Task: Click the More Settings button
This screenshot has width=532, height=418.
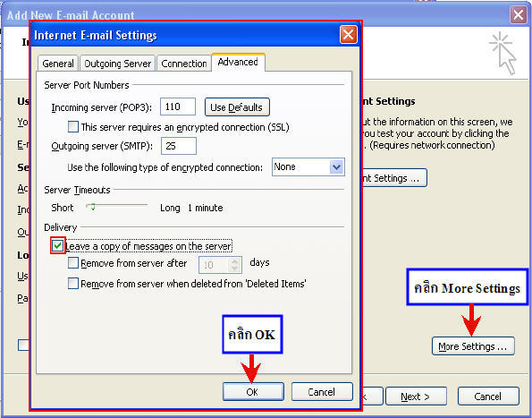Action: (x=473, y=346)
